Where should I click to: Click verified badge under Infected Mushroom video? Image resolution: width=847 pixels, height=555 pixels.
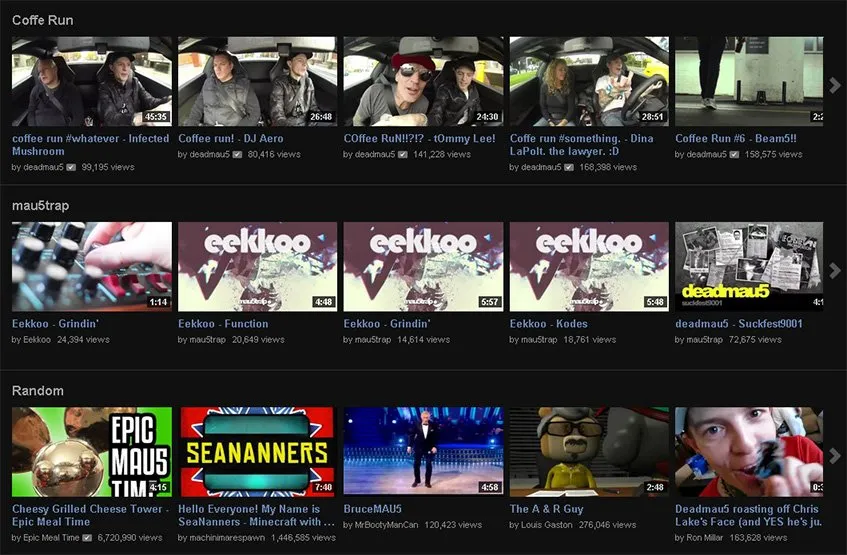click(71, 168)
